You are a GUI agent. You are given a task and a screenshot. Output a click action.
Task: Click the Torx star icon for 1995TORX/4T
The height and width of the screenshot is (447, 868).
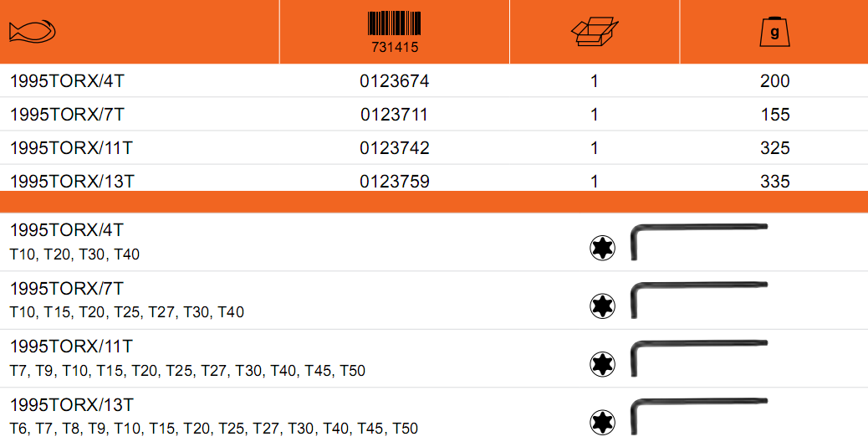(x=602, y=248)
